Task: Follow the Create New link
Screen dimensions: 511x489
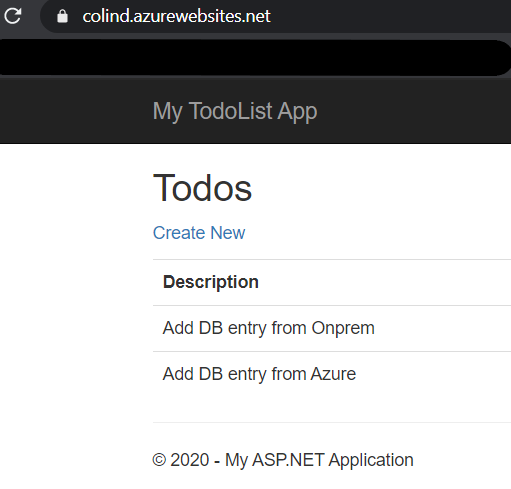Action: pos(199,233)
